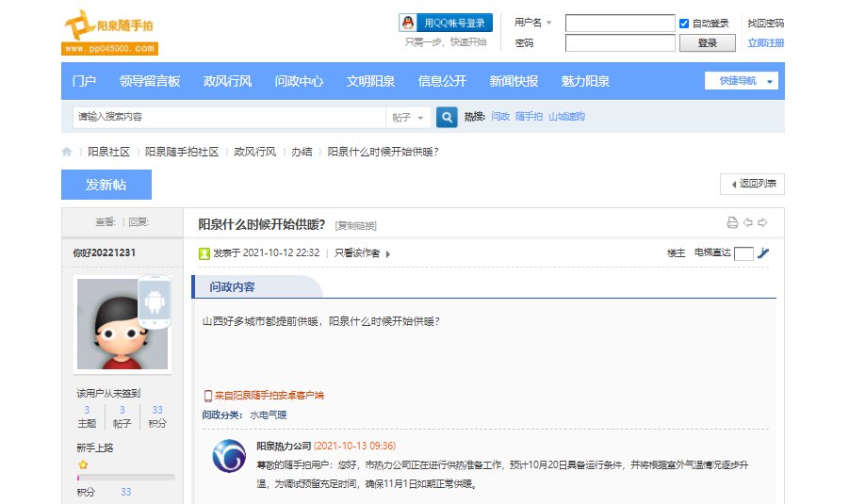849x504 pixels.
Task: Click the search content input field
Action: point(228,117)
